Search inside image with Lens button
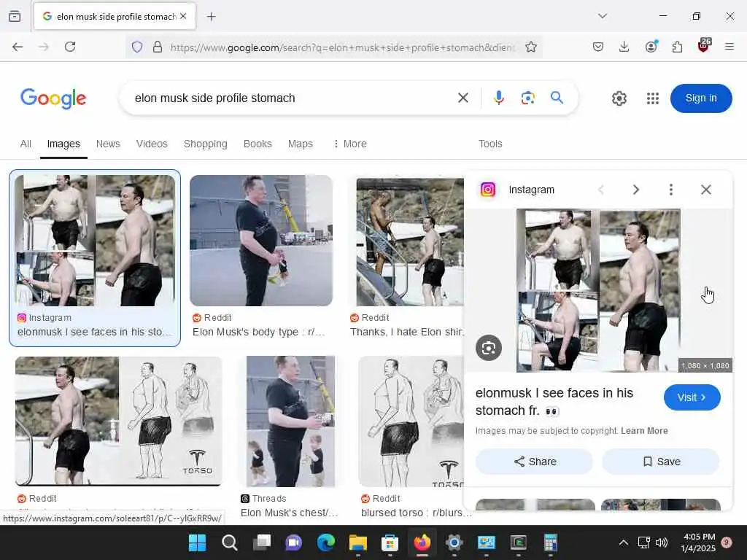This screenshot has width=747, height=560. [x=489, y=348]
